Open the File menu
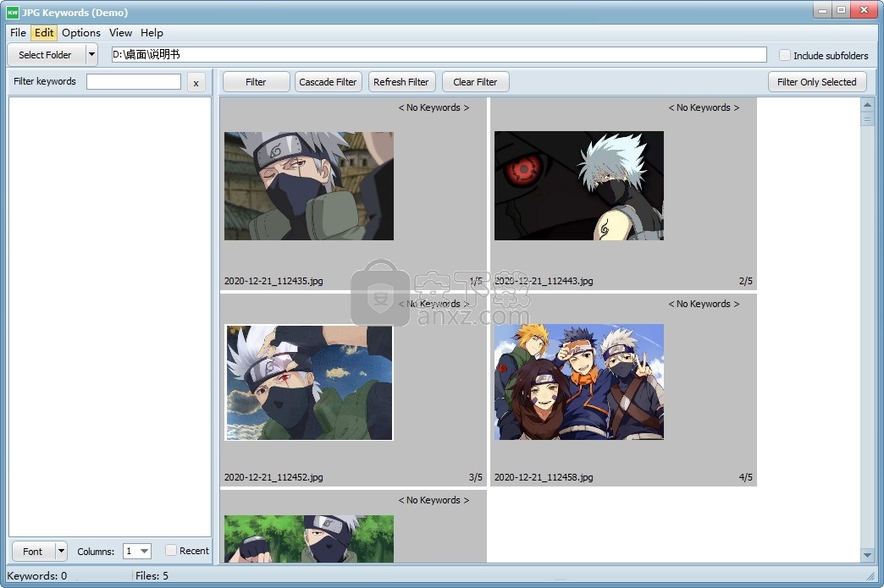 click(x=18, y=33)
